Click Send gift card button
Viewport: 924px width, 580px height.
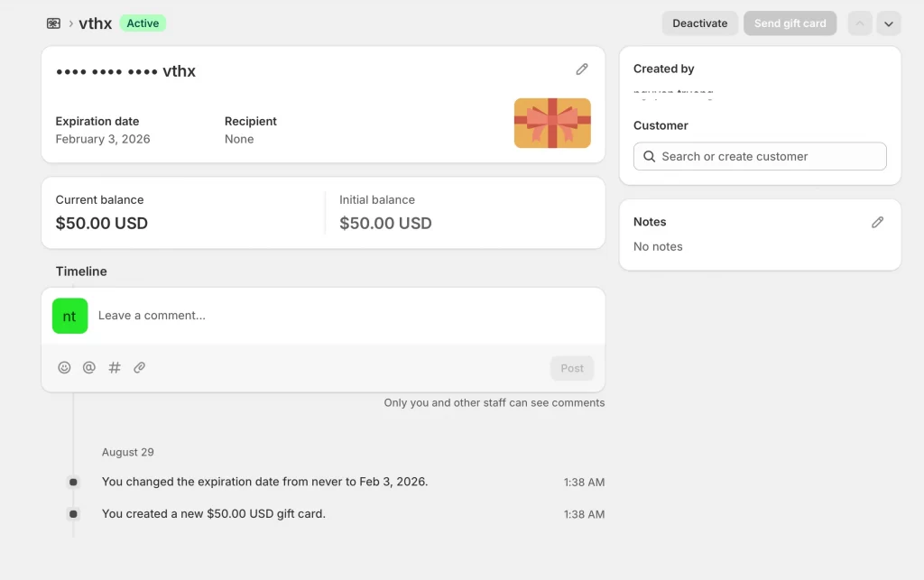(790, 23)
